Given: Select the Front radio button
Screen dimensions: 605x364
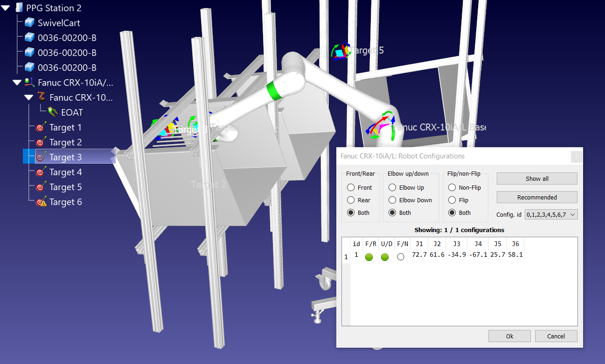Looking at the screenshot, I should (x=351, y=188).
